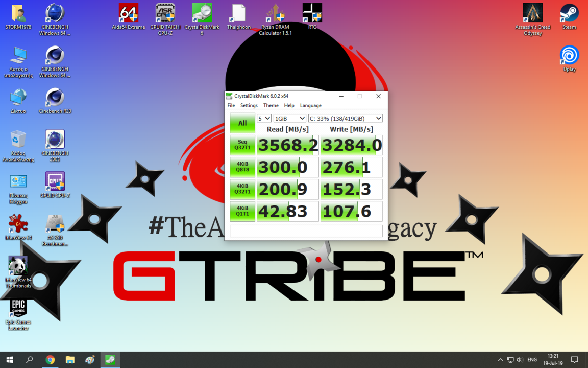The width and height of the screenshot is (588, 368).
Task: Show hidden system tray icons
Action: [x=500, y=360]
